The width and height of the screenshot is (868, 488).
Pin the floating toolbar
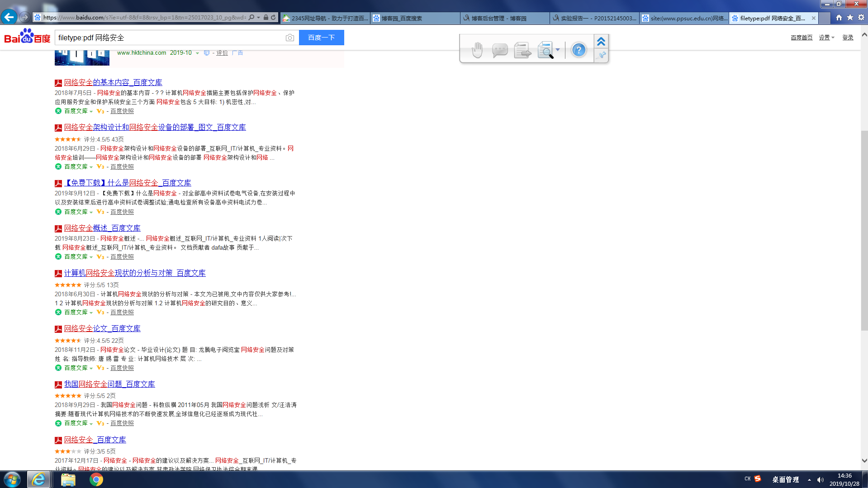602,55
